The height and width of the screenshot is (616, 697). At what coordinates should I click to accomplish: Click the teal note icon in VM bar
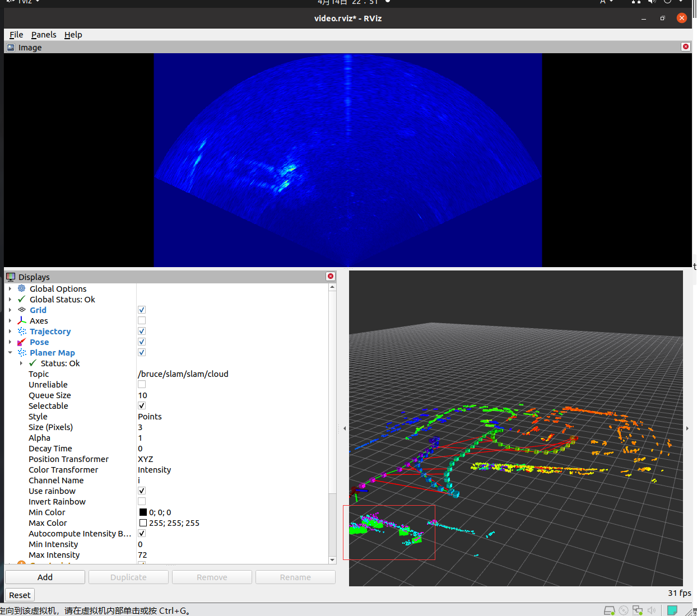672,610
